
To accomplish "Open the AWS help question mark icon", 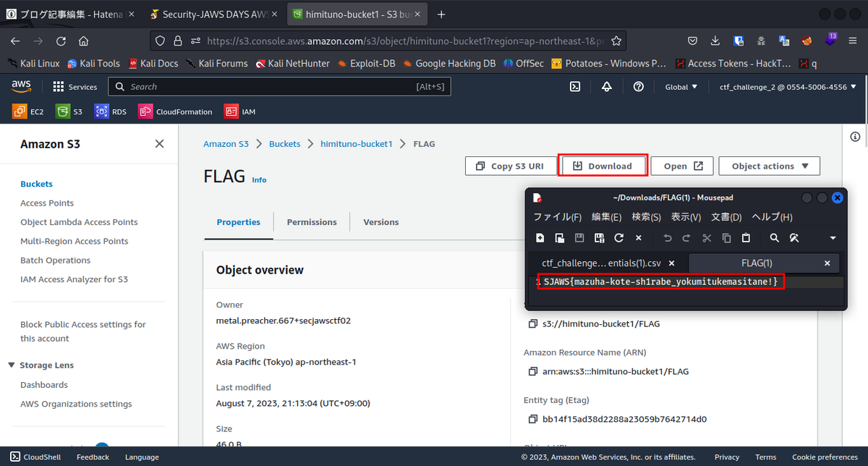I will pos(639,87).
